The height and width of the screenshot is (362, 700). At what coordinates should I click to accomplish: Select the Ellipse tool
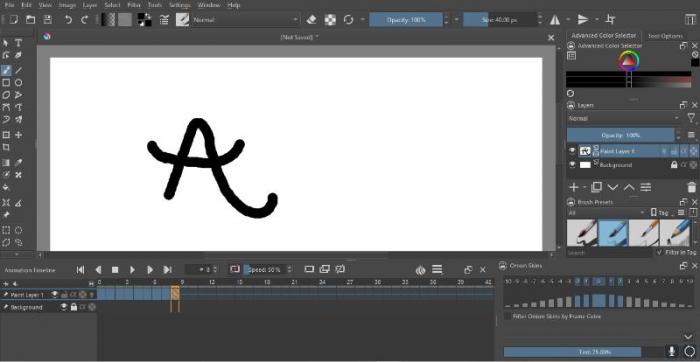(18, 83)
